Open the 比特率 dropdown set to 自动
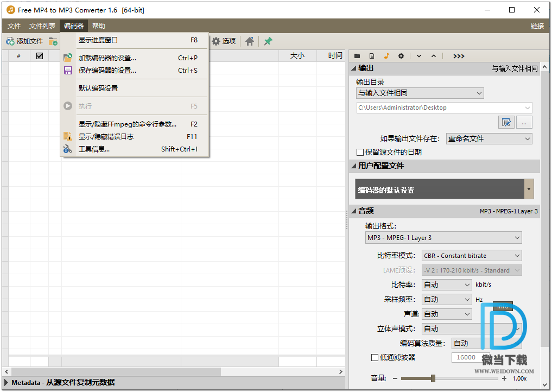Screen dimensions: 552x392 click(x=447, y=284)
